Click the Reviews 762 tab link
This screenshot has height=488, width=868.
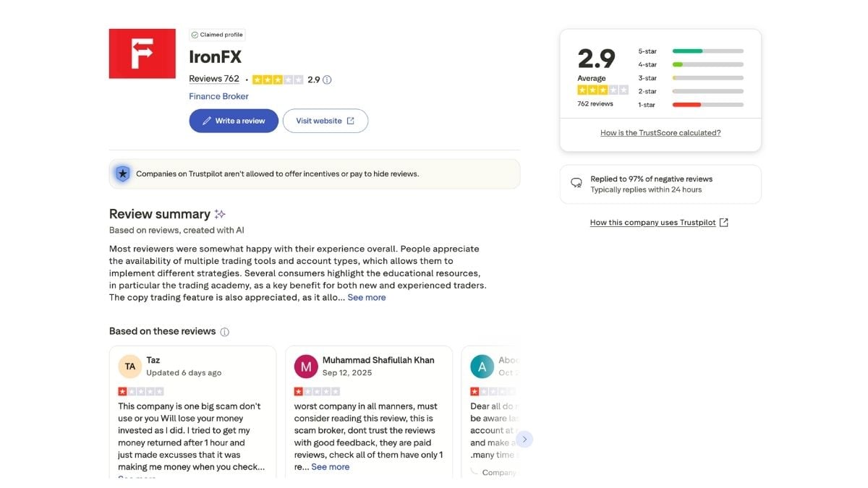click(213, 78)
